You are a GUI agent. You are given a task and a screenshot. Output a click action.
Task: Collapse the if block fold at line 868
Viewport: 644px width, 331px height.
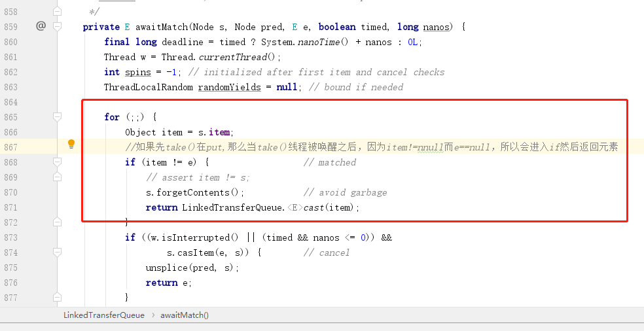pyautogui.click(x=58, y=162)
